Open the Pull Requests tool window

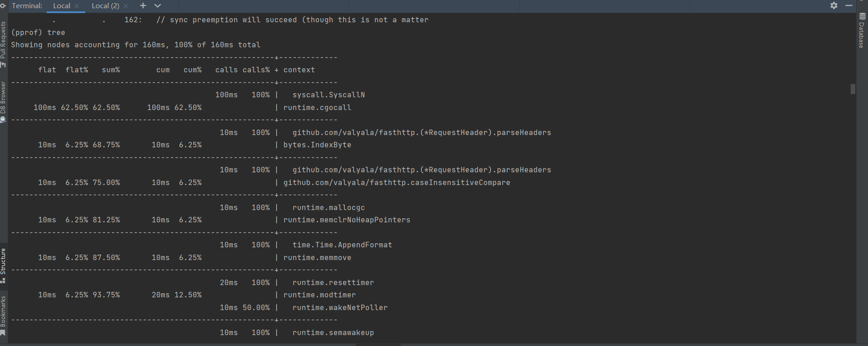tap(3, 41)
